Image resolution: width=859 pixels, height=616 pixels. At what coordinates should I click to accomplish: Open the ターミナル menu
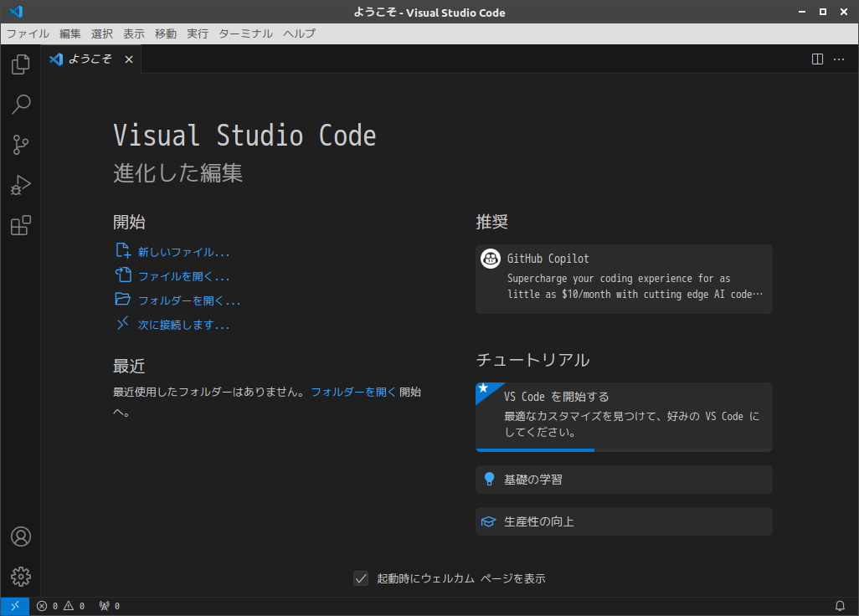(245, 34)
